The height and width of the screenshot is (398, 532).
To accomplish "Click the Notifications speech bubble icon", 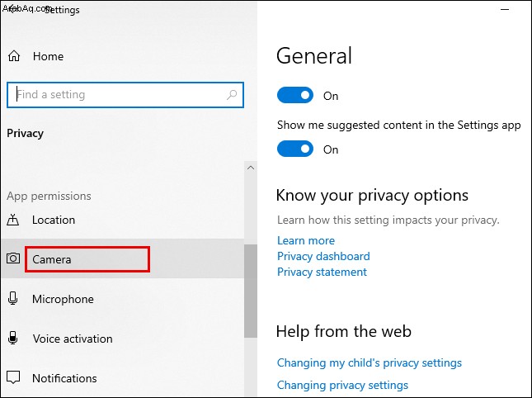I will pos(13,377).
